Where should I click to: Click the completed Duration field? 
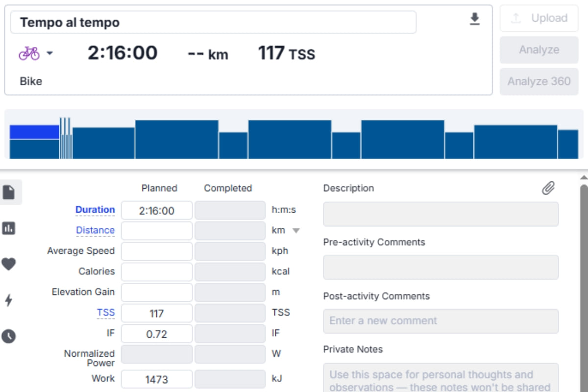point(230,211)
